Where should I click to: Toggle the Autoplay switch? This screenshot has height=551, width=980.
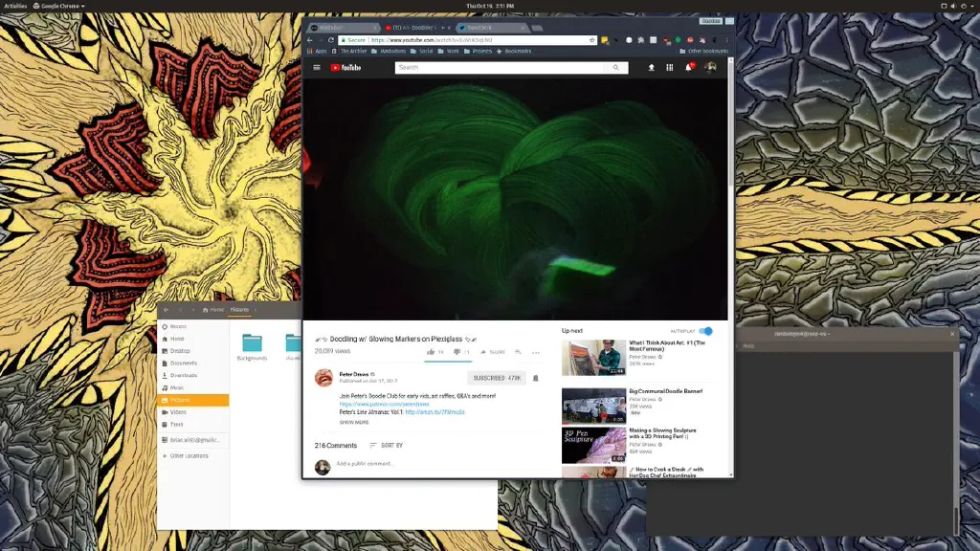point(705,331)
